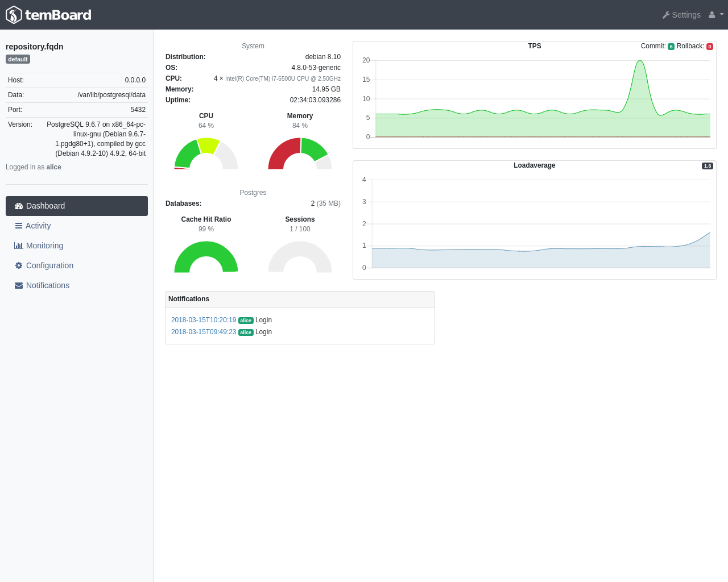
Task: Click the Activity list icon
Action: [18, 226]
